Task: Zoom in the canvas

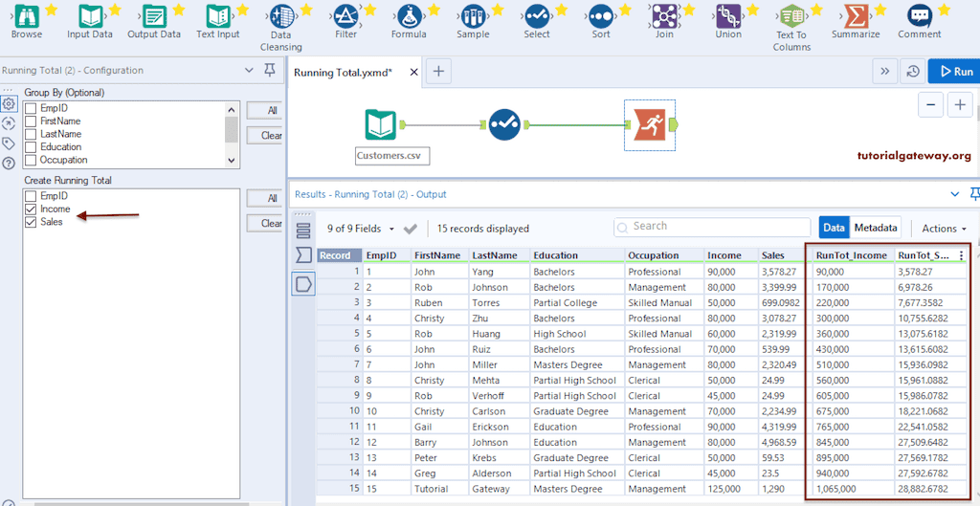Action: pos(960,105)
